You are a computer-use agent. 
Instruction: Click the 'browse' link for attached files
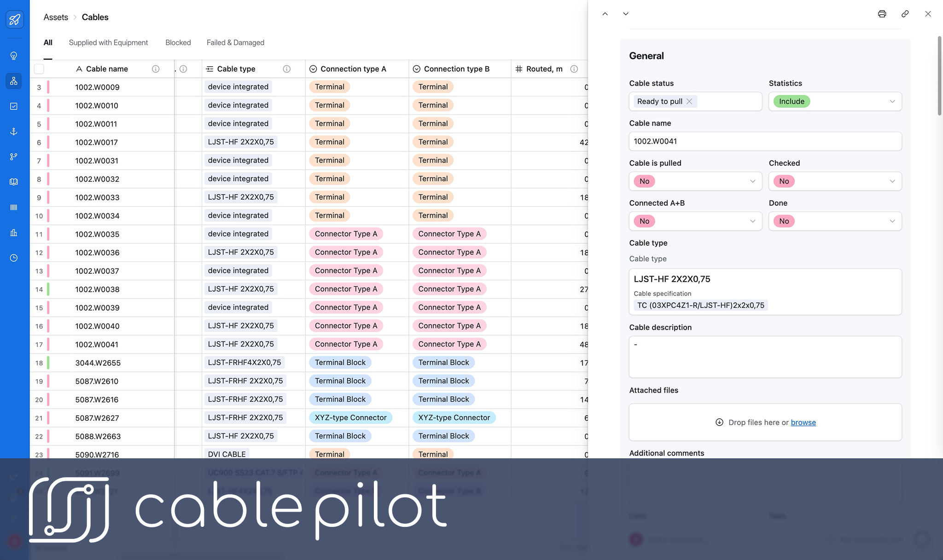tap(803, 422)
